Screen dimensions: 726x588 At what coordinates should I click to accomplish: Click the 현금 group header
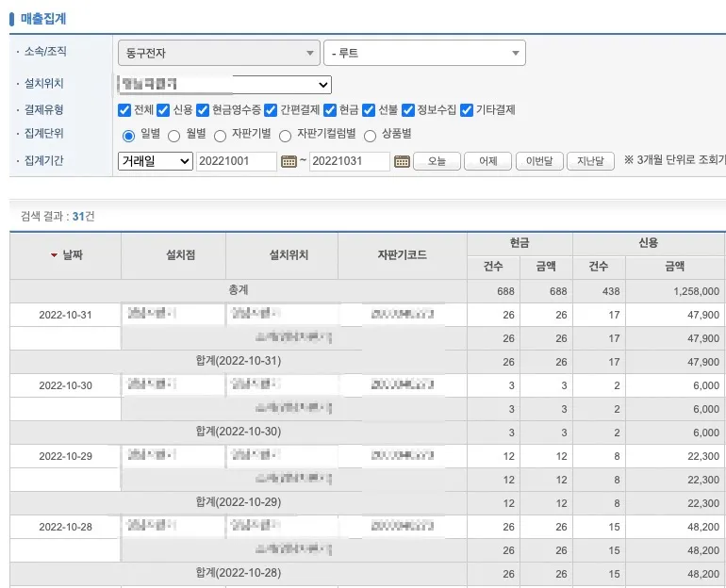pos(520,243)
